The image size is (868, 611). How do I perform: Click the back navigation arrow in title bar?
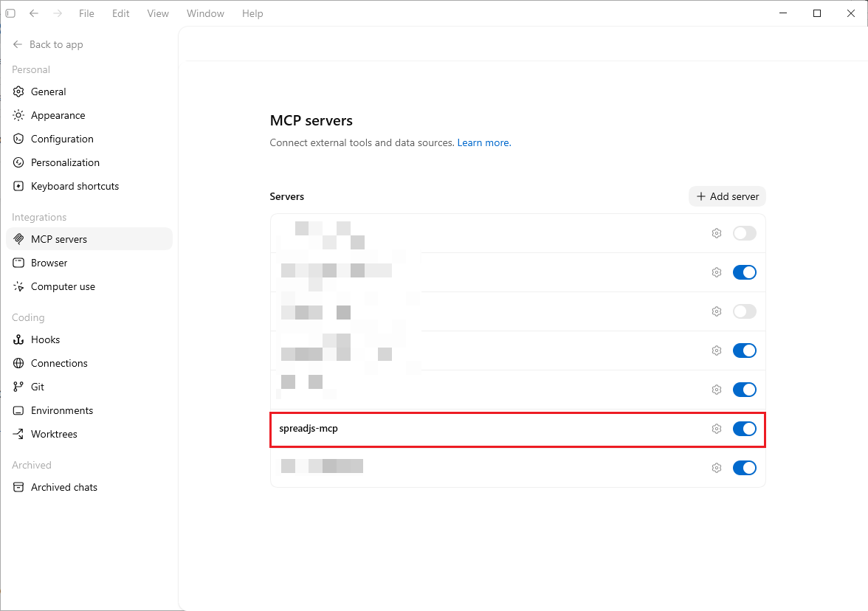[x=34, y=13]
